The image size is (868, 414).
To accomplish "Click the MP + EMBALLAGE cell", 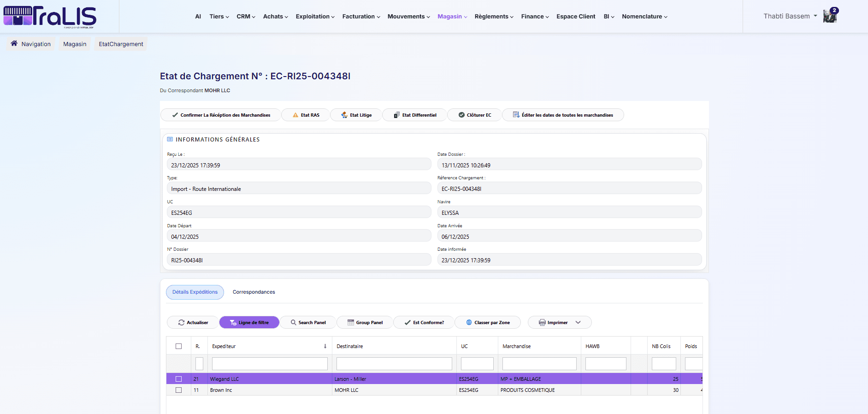I will 539,379.
